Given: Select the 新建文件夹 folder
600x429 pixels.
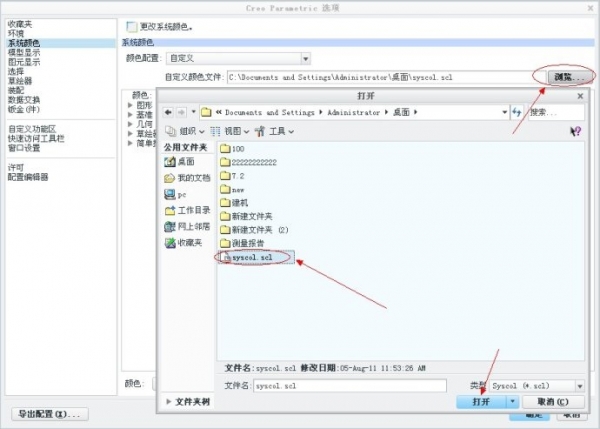Looking at the screenshot, I should pos(246,216).
